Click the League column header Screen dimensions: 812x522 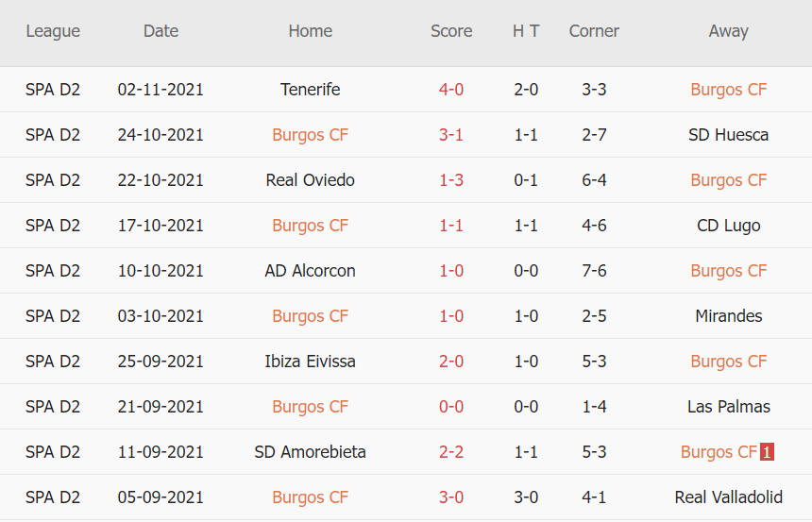[x=53, y=31]
